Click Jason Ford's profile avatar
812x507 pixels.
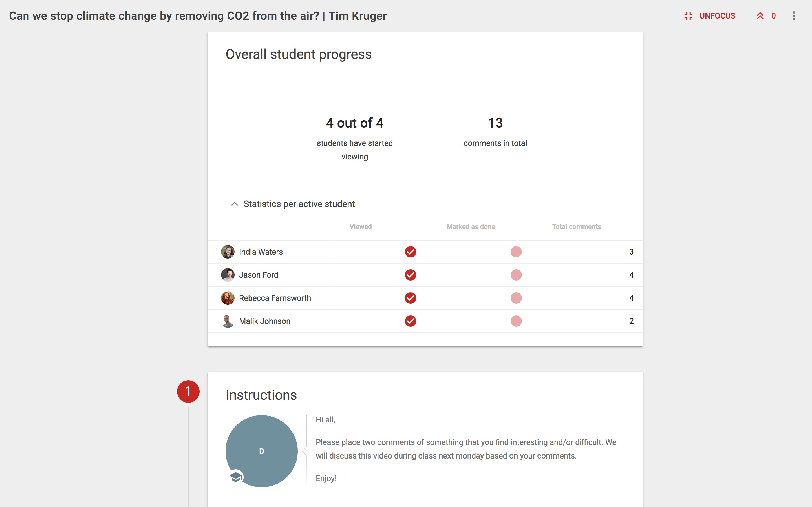point(228,275)
